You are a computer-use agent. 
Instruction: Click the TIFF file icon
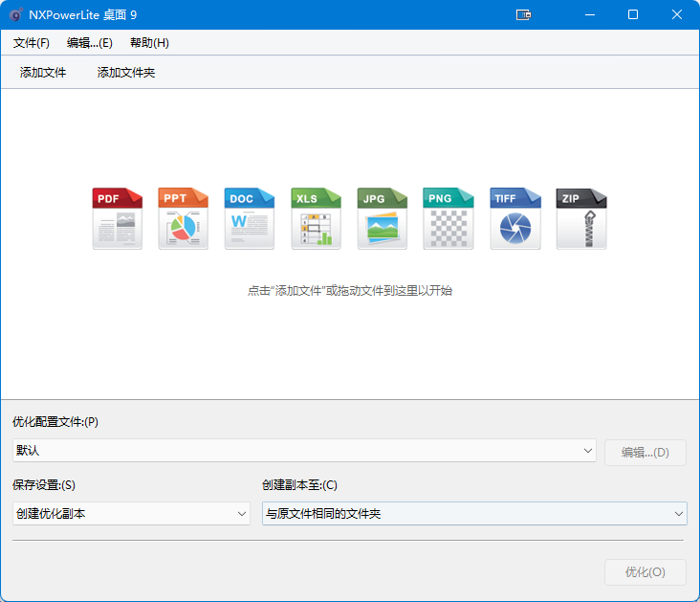click(514, 218)
